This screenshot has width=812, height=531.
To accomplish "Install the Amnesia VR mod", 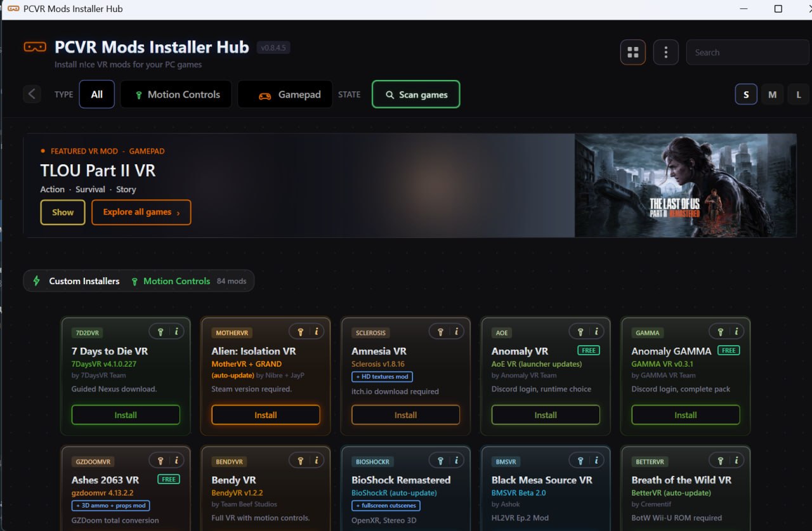I will [x=405, y=415].
